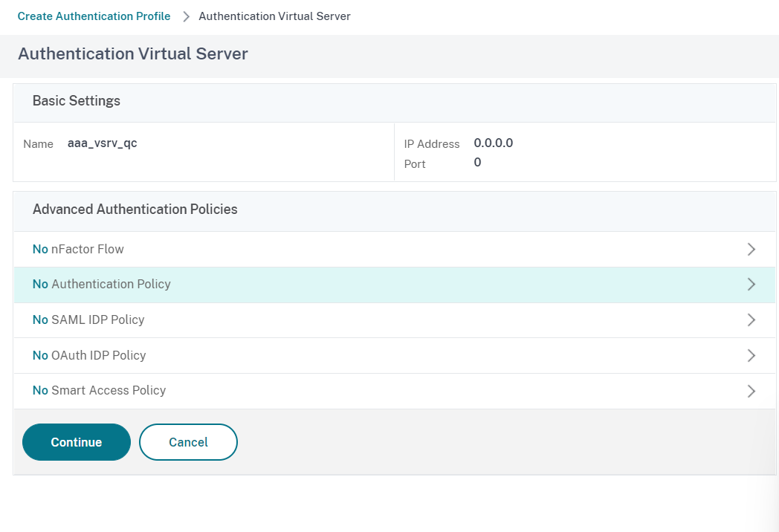Click the Advanced Authentication Policies heading
Screen dimensions: 779x532
pyautogui.click(x=135, y=210)
